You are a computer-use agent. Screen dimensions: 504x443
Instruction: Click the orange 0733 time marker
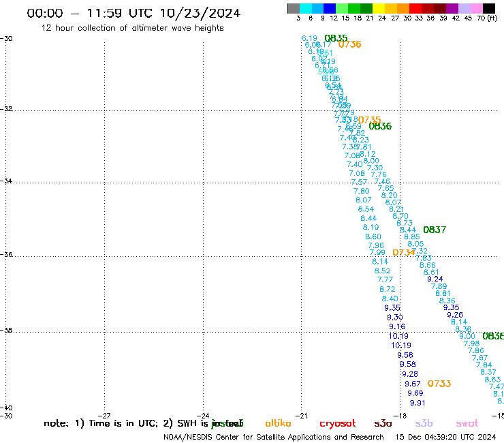[439, 384]
